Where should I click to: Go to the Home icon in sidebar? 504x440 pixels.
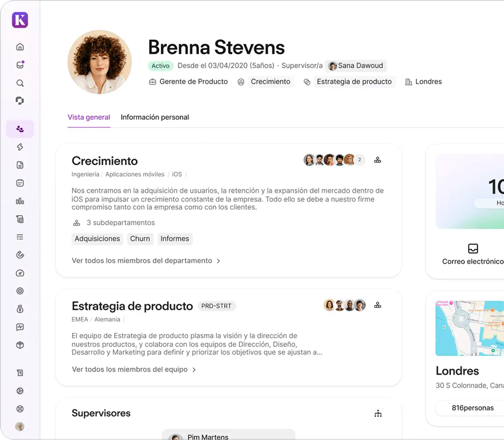[x=20, y=47]
